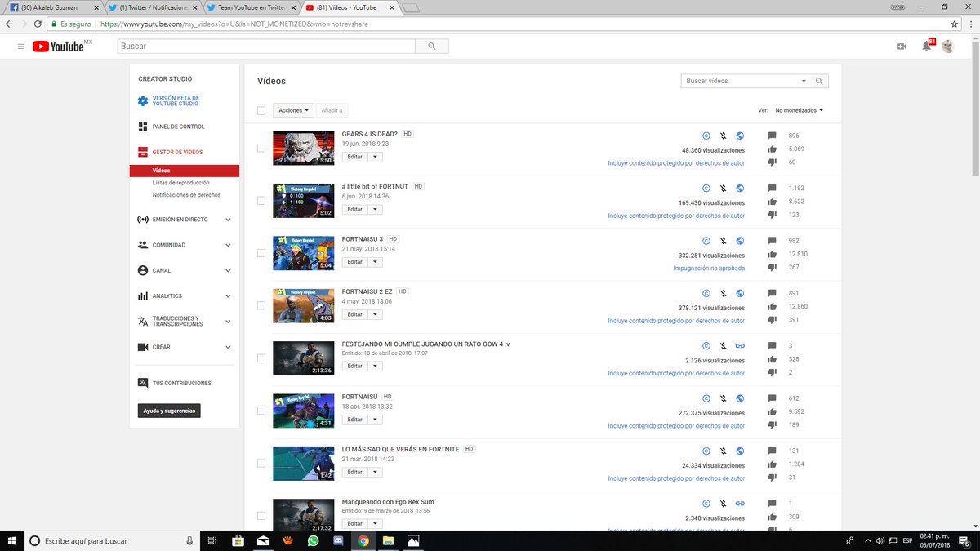The image size is (980, 551).
Task: Open Panel de control in sidebar
Action: [x=178, y=127]
